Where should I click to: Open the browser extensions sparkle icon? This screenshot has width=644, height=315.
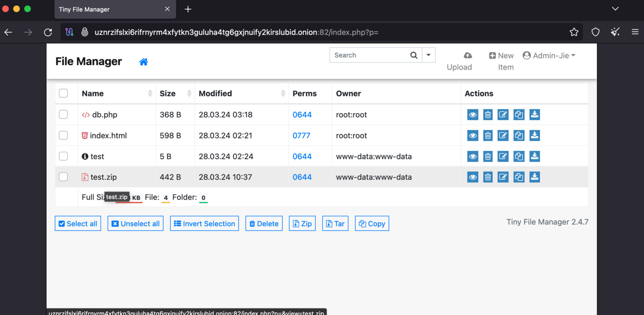pyautogui.click(x=615, y=32)
